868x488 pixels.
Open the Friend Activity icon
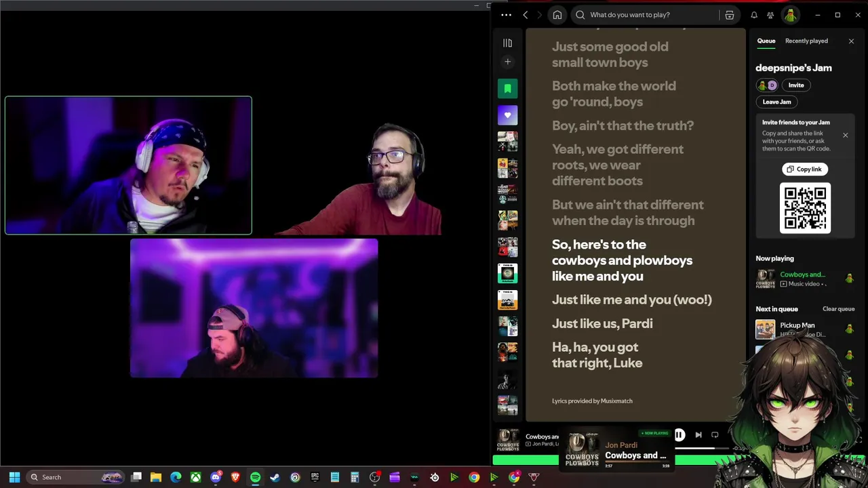770,15
